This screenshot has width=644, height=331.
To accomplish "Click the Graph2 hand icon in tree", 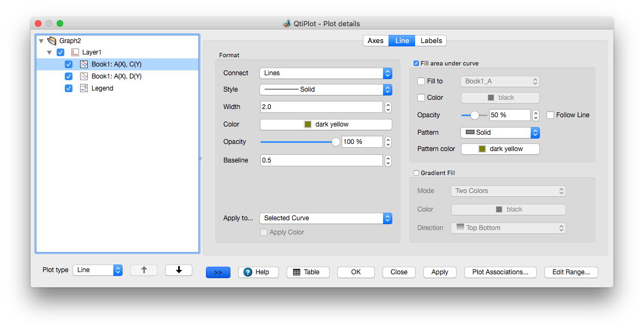I will pos(52,41).
